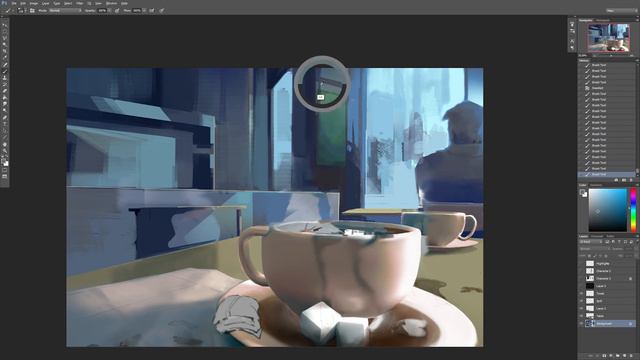Delete current state in History panel

pos(631,180)
